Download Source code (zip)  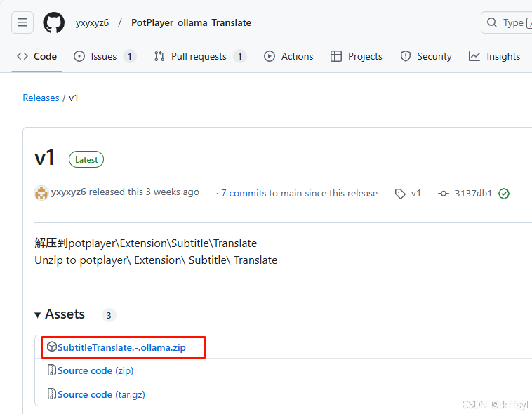(x=95, y=370)
